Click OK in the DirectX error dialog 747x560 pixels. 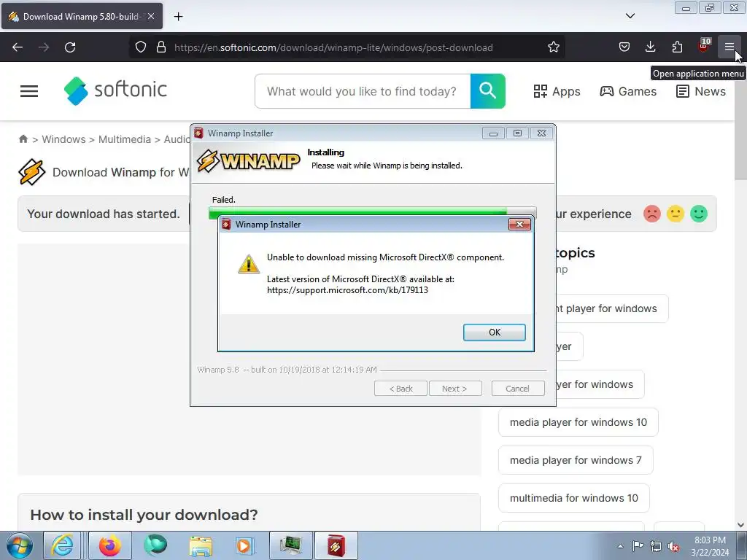[x=494, y=332]
